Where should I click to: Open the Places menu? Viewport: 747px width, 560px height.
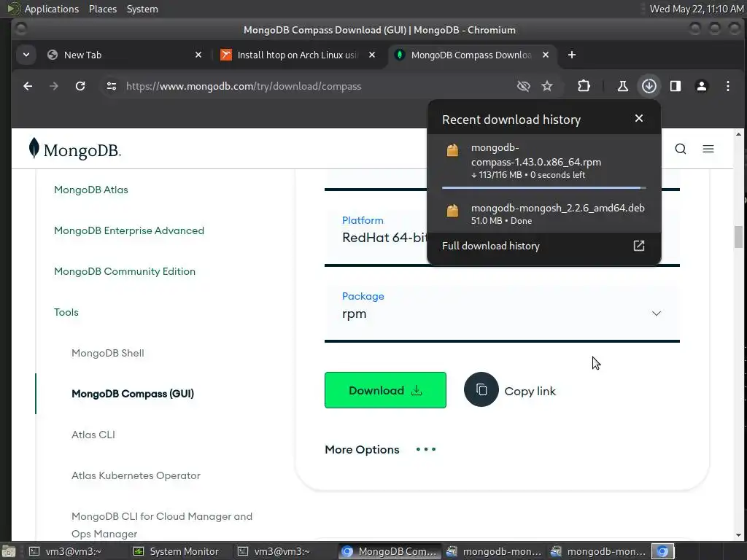[103, 9]
